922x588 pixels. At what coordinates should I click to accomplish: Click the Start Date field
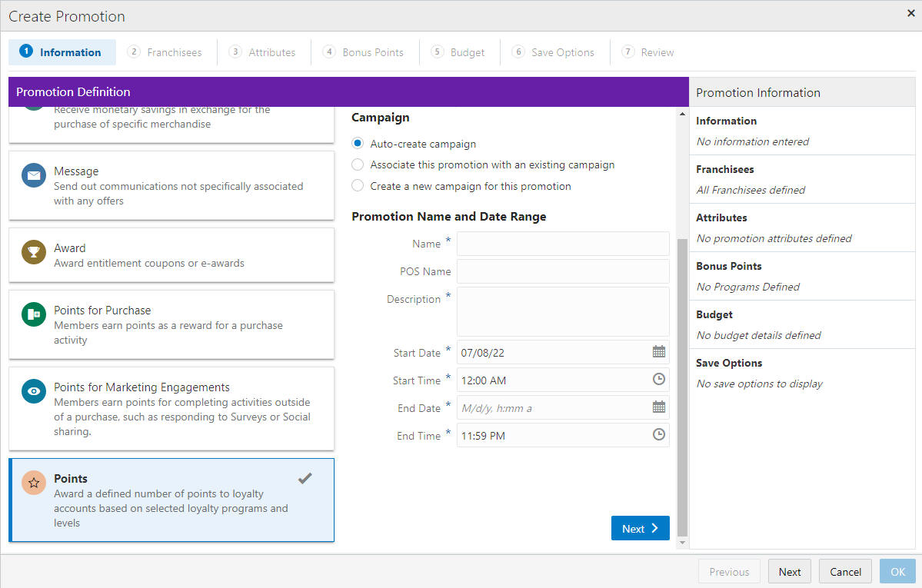[x=563, y=352]
